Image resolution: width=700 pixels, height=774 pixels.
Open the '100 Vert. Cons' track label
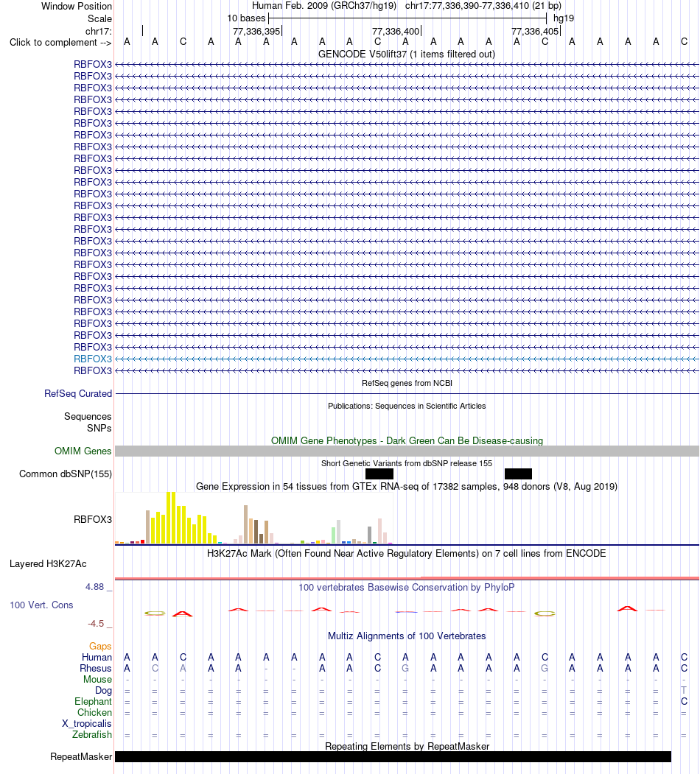click(x=41, y=605)
